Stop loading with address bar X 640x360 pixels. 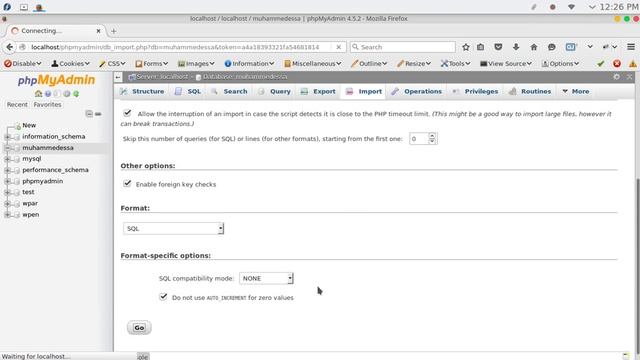(338, 47)
